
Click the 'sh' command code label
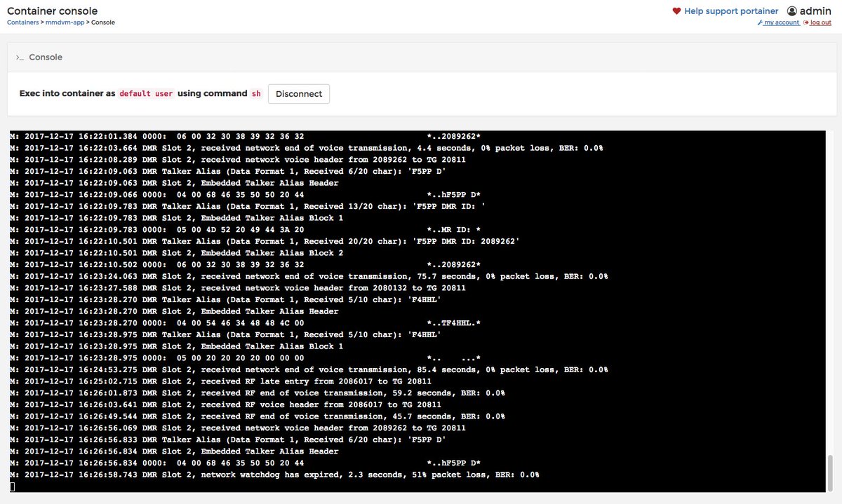255,94
